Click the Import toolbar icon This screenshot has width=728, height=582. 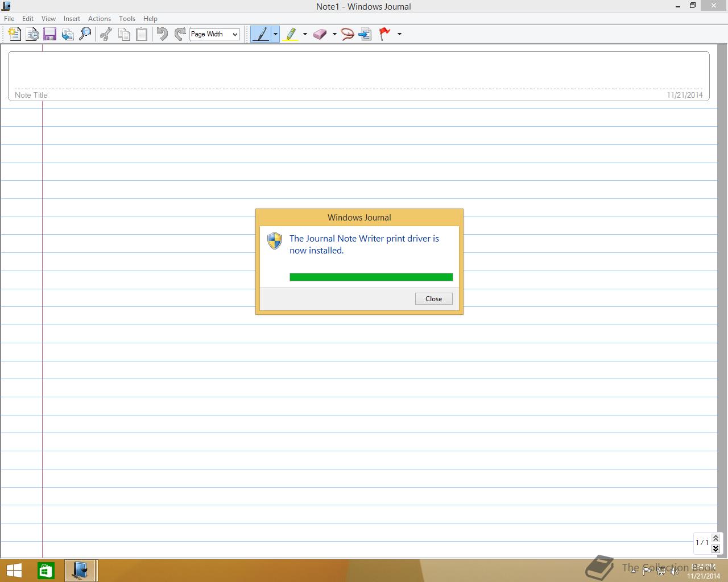click(x=67, y=34)
